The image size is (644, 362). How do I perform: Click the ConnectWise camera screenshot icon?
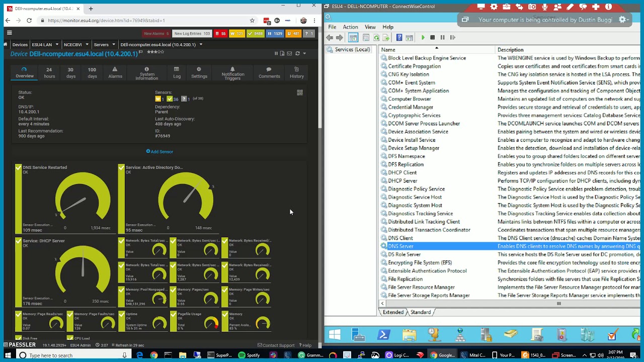pyautogui.click(x=532, y=7)
